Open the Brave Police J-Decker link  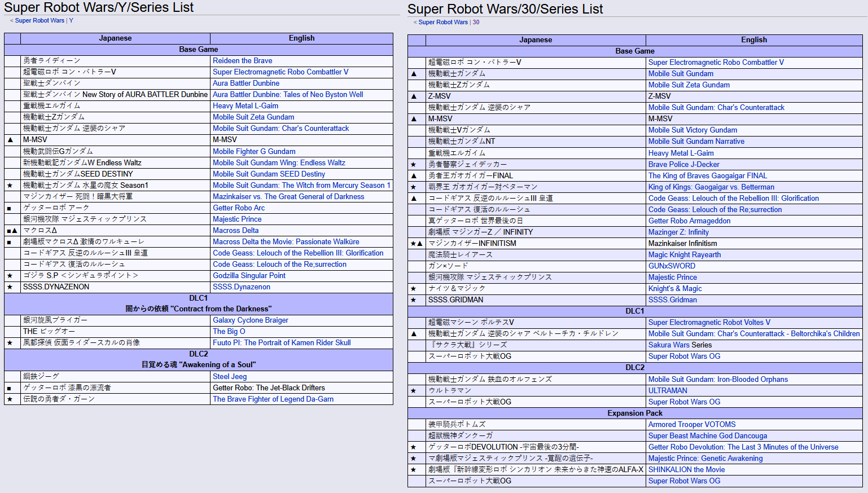pos(684,165)
